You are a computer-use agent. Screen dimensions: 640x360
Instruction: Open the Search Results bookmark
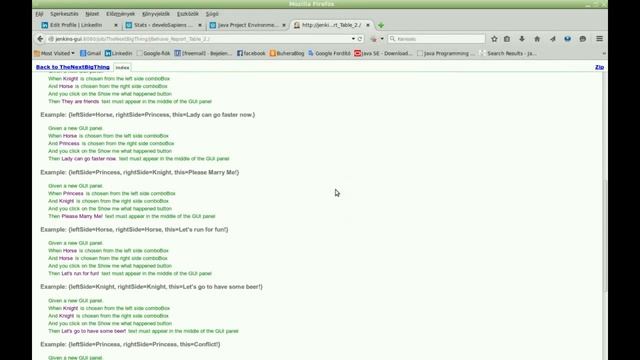coord(508,53)
